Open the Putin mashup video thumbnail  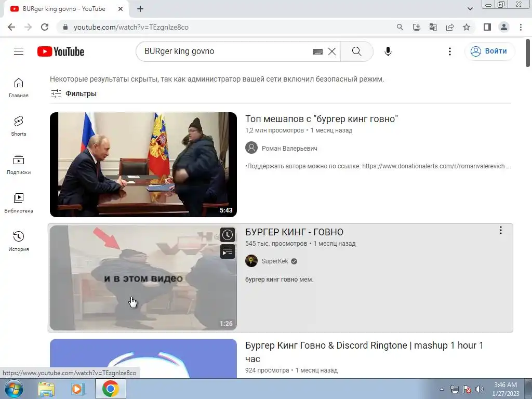(143, 165)
